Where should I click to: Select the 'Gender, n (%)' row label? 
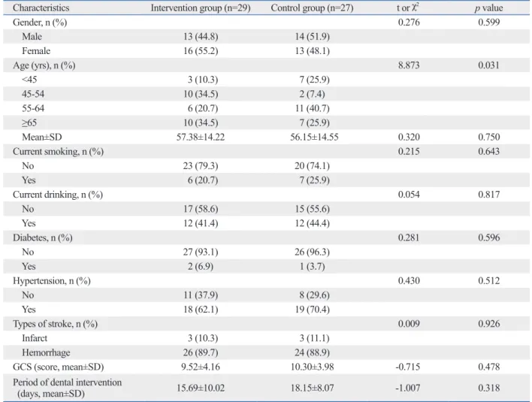pos(40,23)
